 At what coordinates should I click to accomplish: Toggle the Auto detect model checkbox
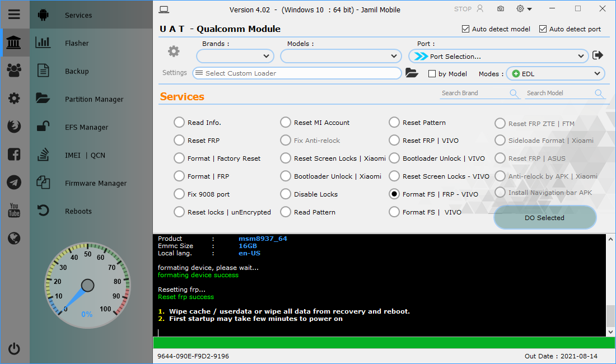[465, 29]
